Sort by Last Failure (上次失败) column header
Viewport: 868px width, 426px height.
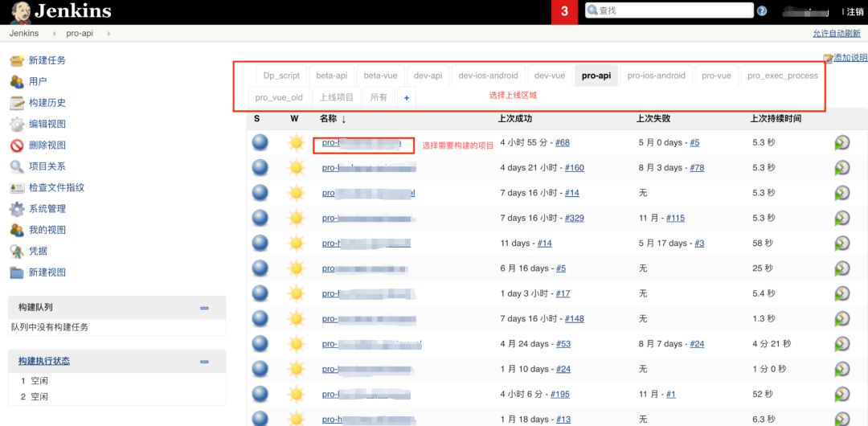653,118
